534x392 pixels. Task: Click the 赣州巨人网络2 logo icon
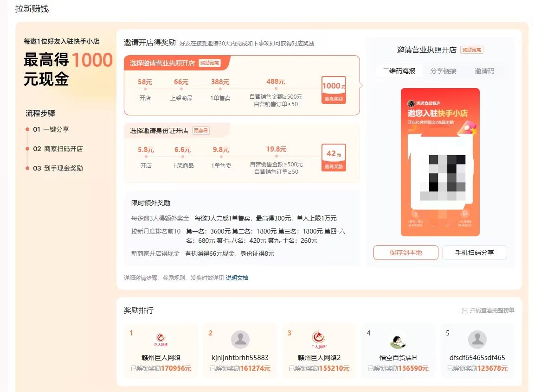[x=319, y=339]
